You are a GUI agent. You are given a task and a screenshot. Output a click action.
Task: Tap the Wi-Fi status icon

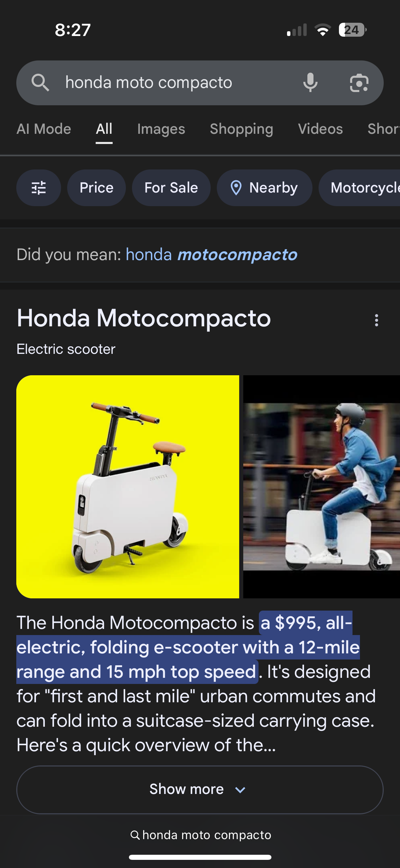[x=323, y=30]
